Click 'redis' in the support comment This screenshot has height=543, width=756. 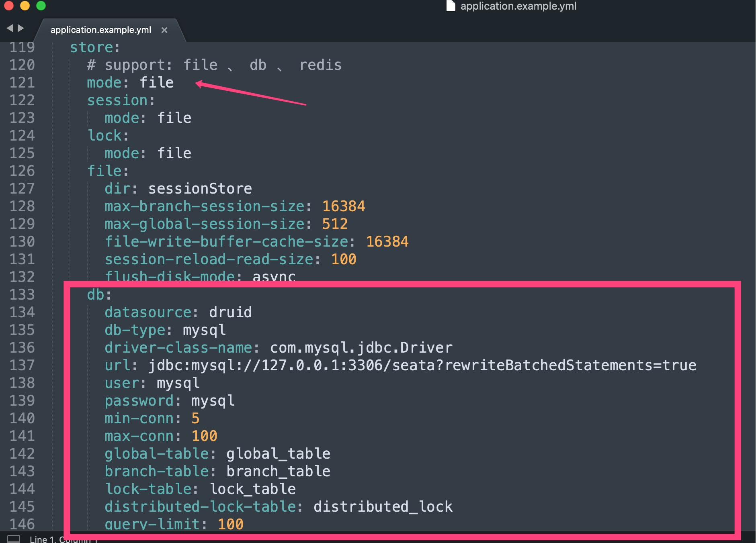(321, 65)
